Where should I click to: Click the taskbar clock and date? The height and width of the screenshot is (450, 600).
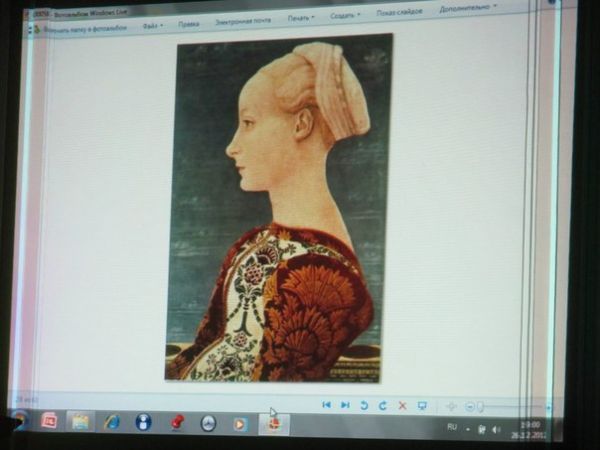coord(530,430)
